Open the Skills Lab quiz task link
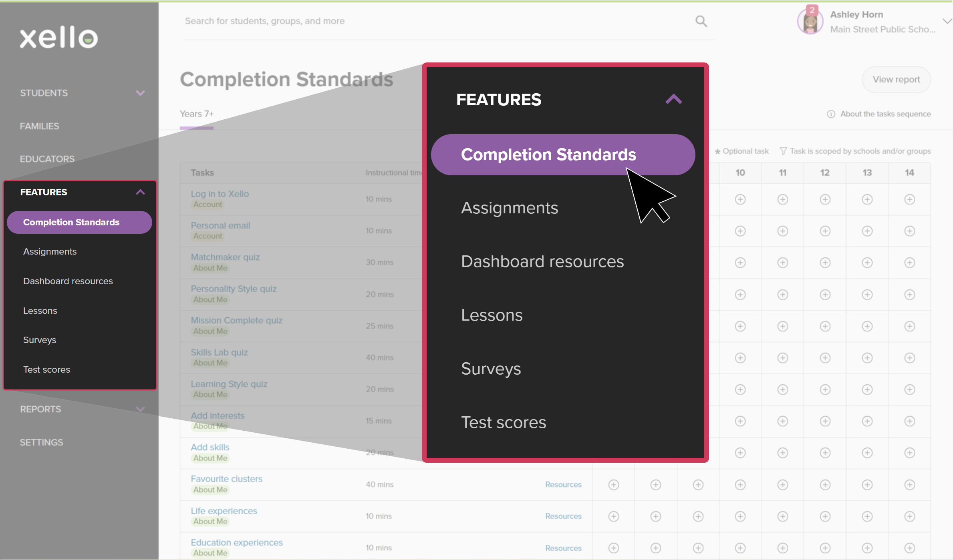Image resolution: width=953 pixels, height=560 pixels. pos(219,352)
